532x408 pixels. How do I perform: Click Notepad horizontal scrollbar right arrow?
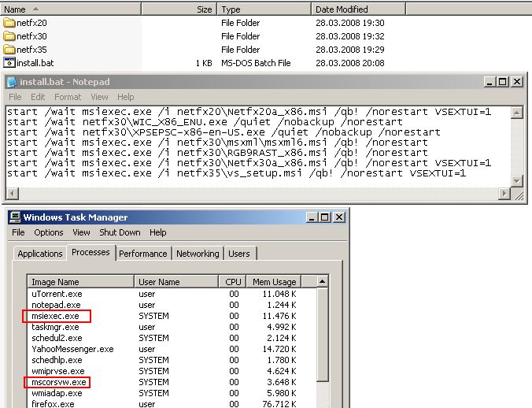[504, 194]
